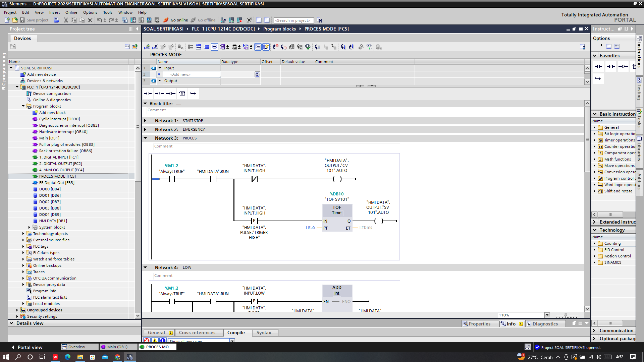The image size is (644, 362).
Task: Click the Save project button
Action: pos(34,20)
